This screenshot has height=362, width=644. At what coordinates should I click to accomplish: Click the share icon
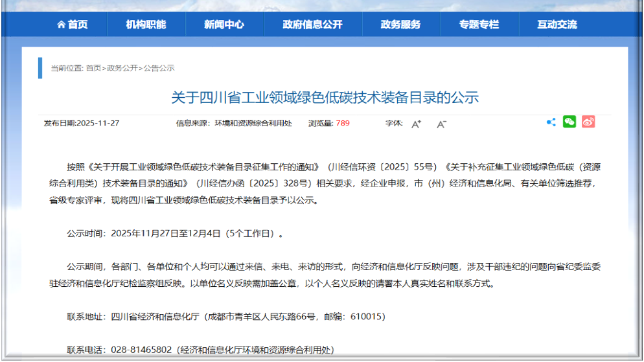coord(551,122)
